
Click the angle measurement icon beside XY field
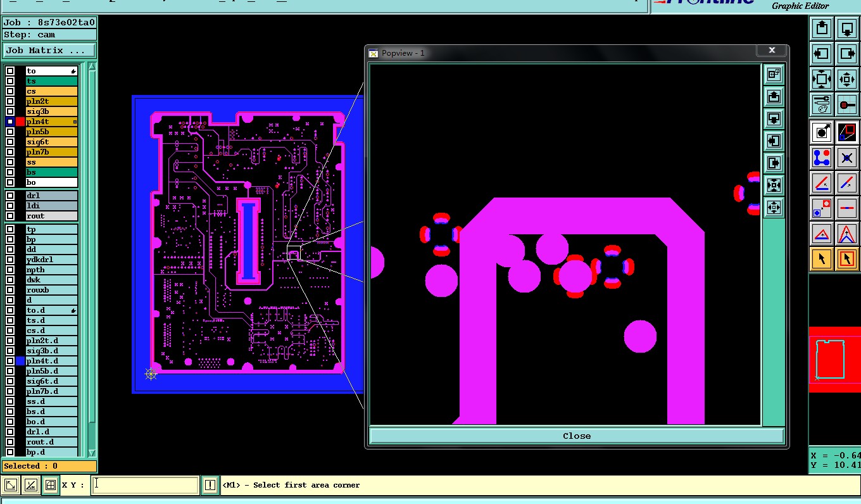point(30,486)
